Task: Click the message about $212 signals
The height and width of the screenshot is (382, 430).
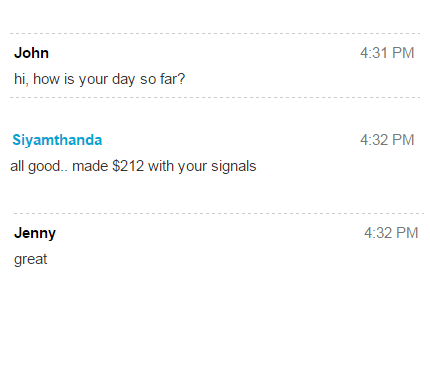Action: click(133, 166)
